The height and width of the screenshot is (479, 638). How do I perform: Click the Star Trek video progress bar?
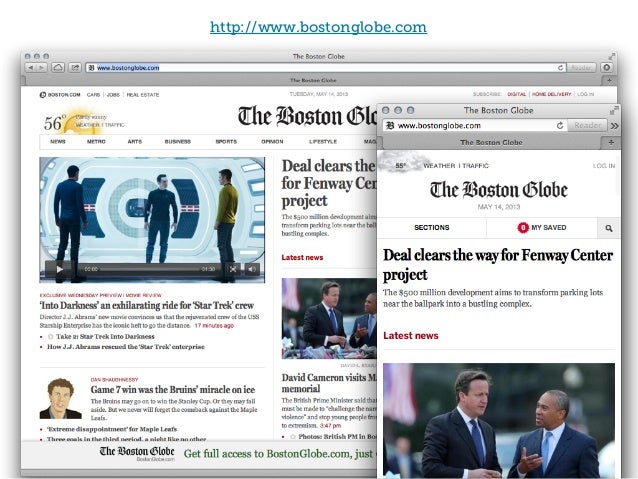[150, 269]
